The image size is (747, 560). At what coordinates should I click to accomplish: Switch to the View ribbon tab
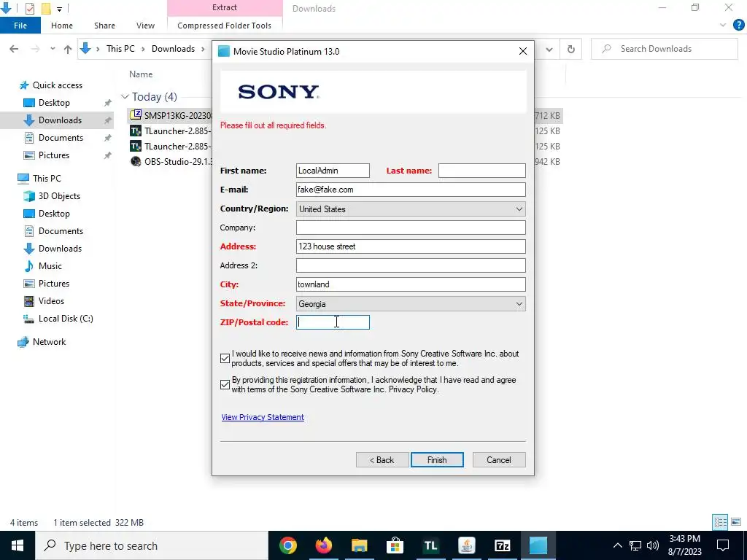[145, 26]
